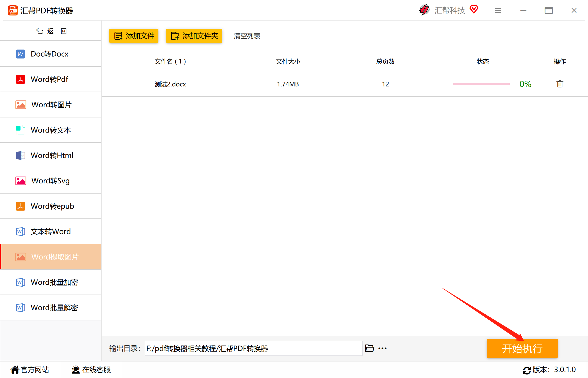Click the 文件大小 column header
The height and width of the screenshot is (378, 588).
(288, 61)
